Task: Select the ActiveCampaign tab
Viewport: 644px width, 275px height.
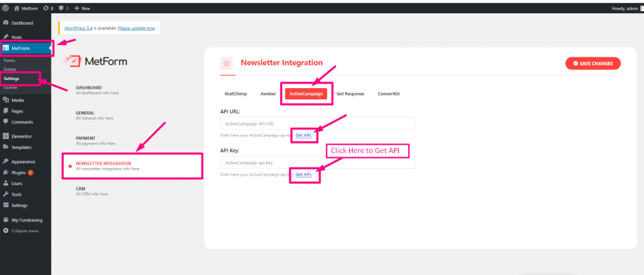Action: tap(306, 94)
